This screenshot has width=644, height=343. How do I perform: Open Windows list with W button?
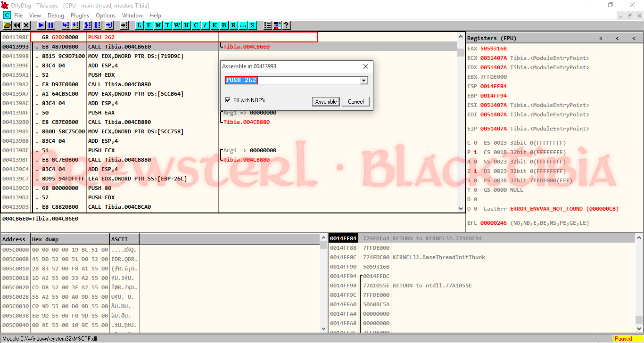pos(177,25)
